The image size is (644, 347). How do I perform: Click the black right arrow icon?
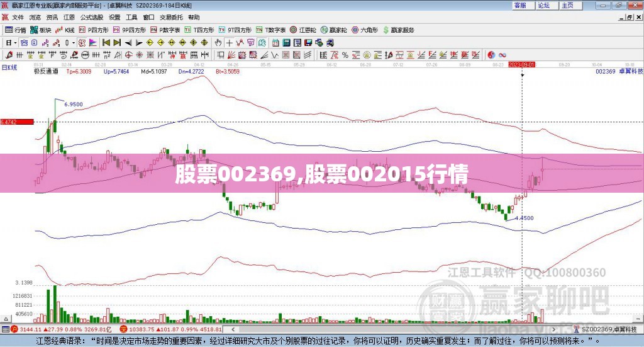point(139,43)
